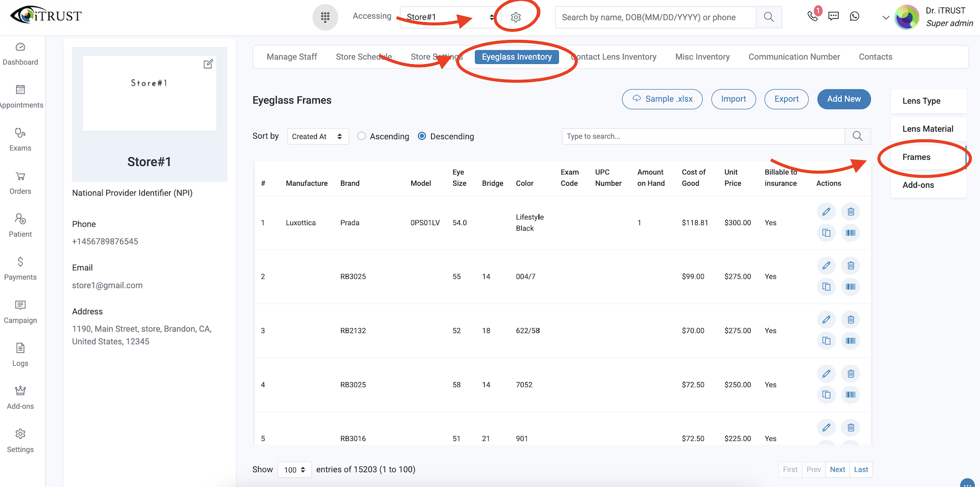
Task: Click the Add New button
Action: pyautogui.click(x=844, y=99)
